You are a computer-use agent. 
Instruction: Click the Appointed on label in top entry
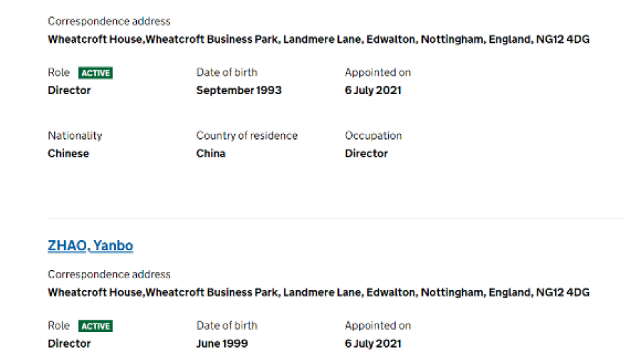pyautogui.click(x=377, y=72)
